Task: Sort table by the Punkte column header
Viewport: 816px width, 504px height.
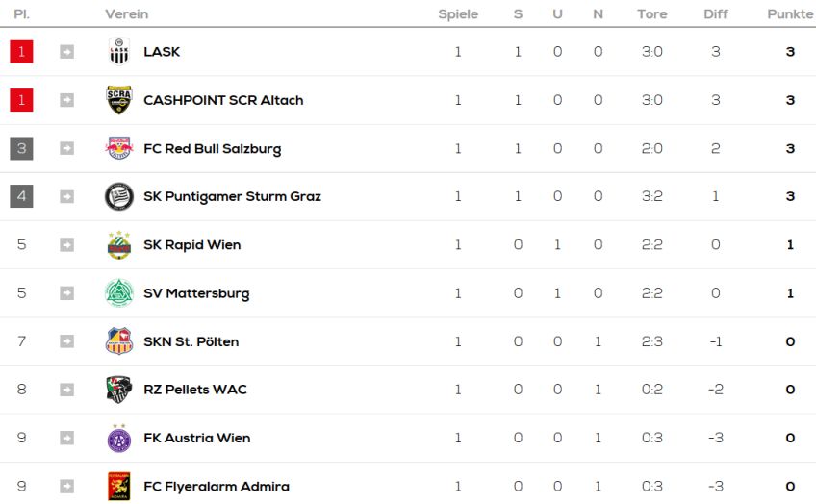Action: pyautogui.click(x=790, y=14)
